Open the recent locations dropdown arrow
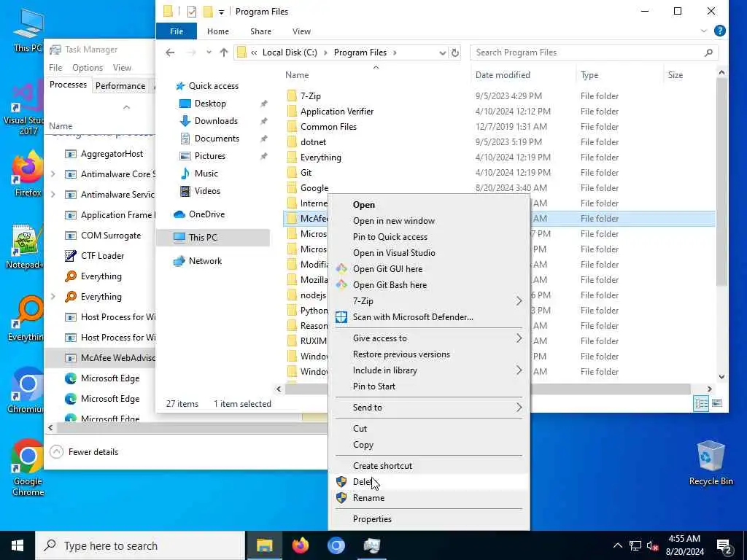Viewport: 747px width, 560px height. 209,52
